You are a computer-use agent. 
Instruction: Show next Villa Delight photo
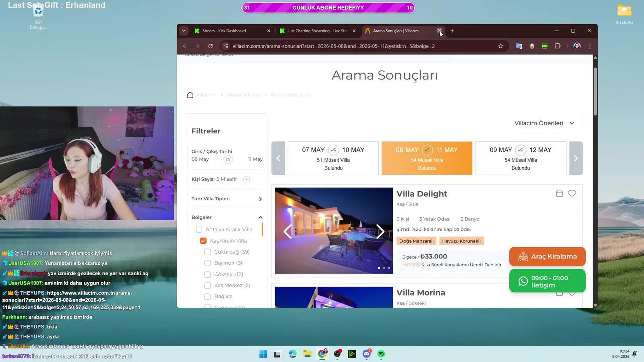pos(380,231)
